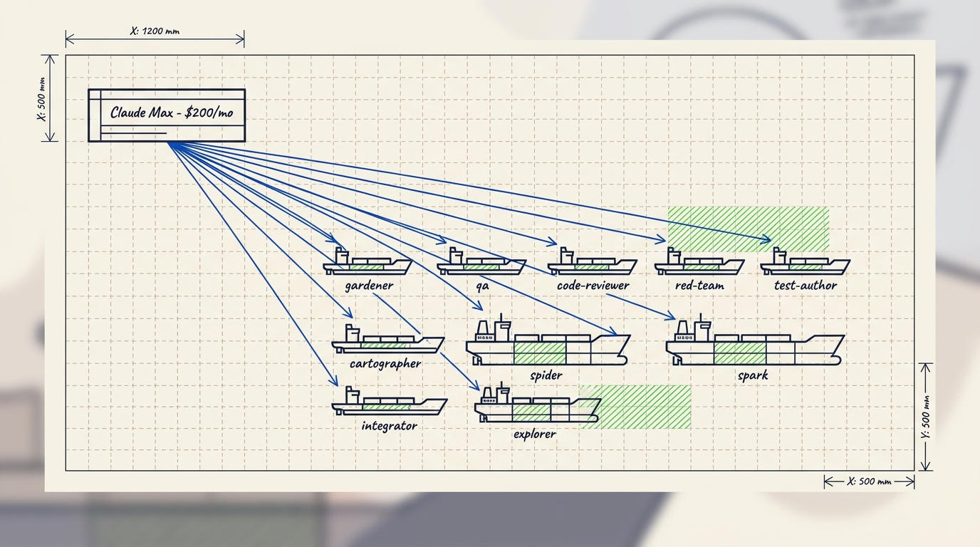This screenshot has width=980, height=547.
Task: Select the cartographer ship icon
Action: click(387, 340)
